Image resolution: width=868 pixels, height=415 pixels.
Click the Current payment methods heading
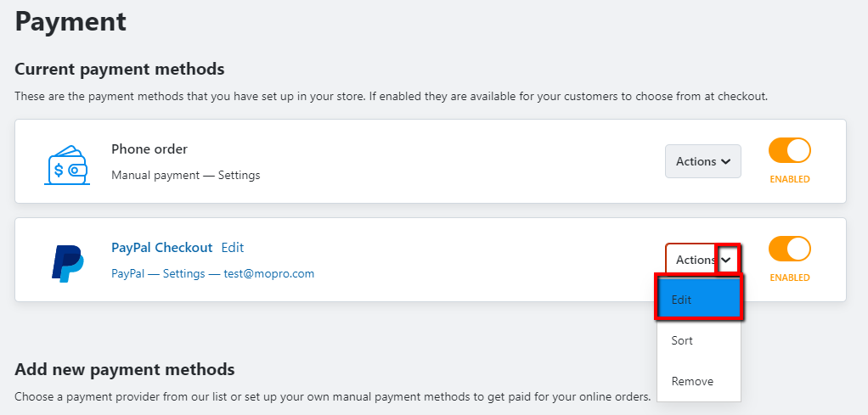(120, 70)
